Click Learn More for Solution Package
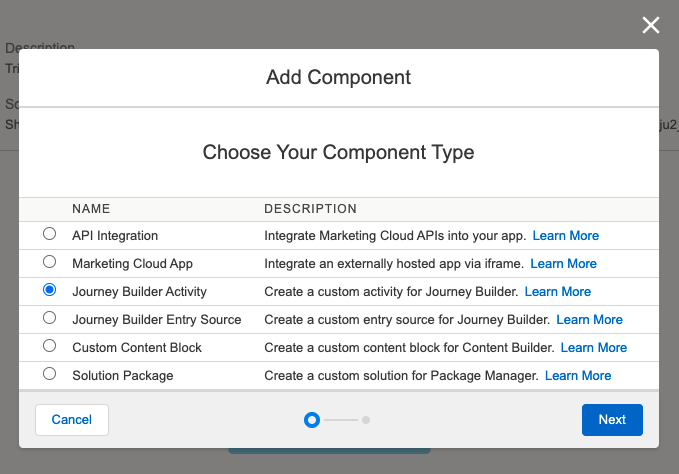679x474 pixels. click(x=578, y=376)
